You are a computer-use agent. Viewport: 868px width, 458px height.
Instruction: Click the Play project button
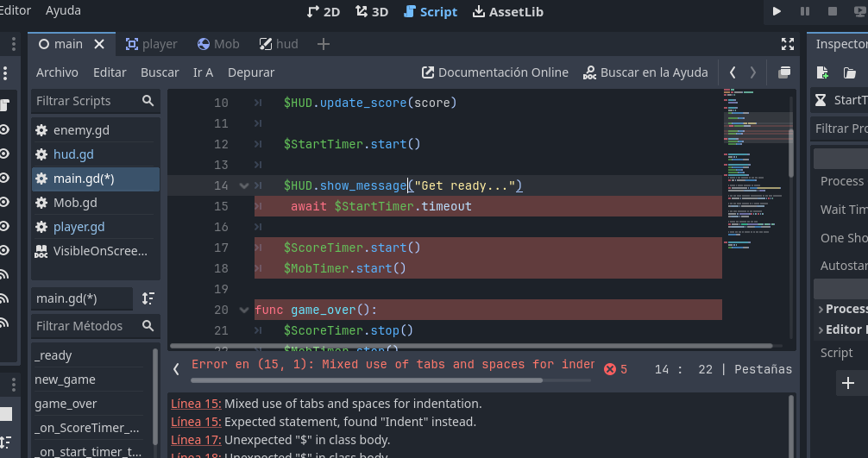tap(777, 11)
